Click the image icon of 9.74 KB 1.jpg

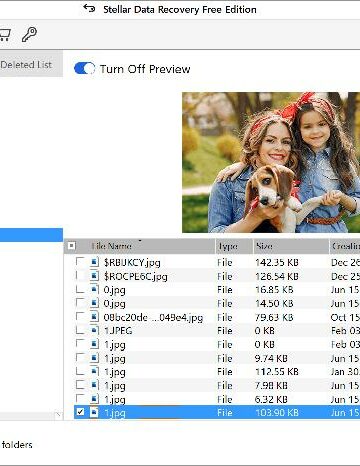[94, 358]
